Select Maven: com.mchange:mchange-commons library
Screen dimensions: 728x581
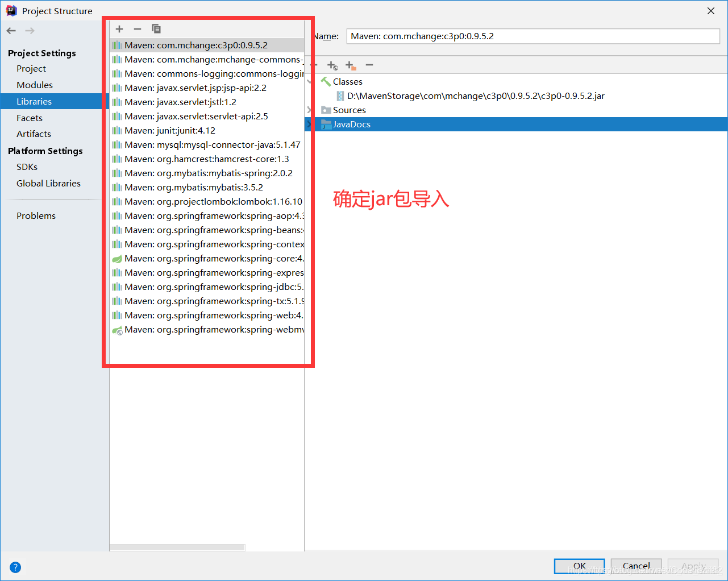[x=207, y=60]
